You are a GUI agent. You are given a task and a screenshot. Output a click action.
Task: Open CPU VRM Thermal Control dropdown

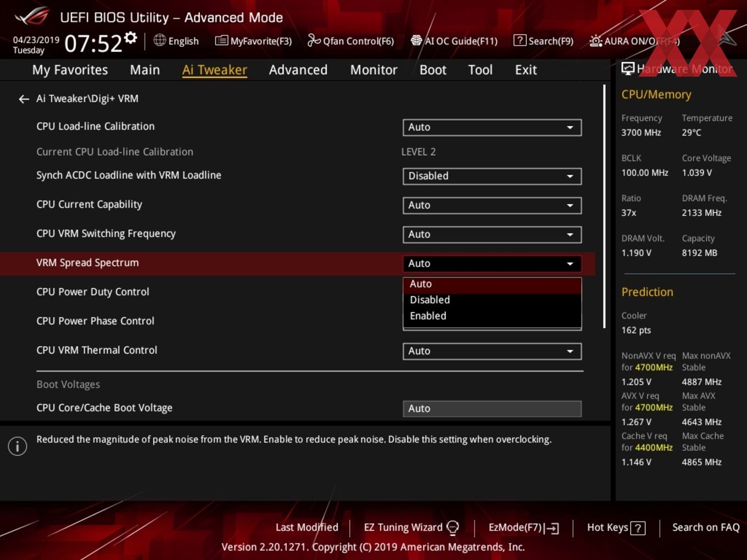(492, 351)
